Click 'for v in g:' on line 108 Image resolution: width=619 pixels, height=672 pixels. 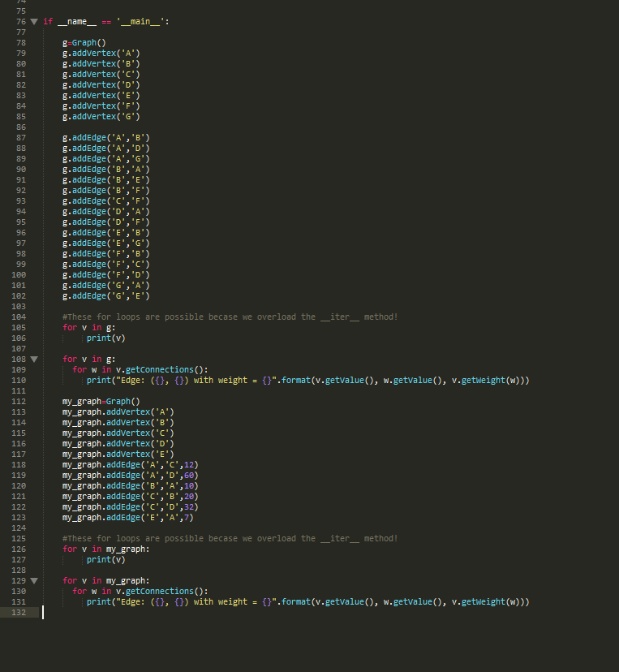[x=88, y=360]
